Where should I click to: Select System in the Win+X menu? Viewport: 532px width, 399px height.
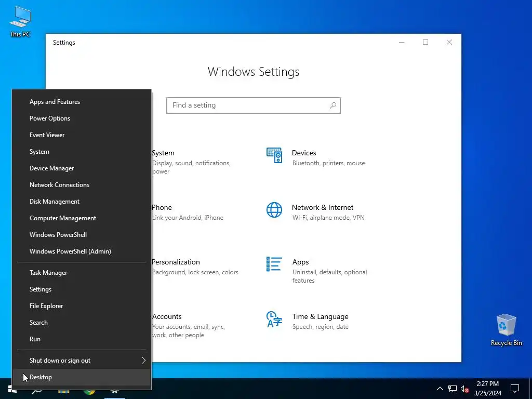click(82, 152)
